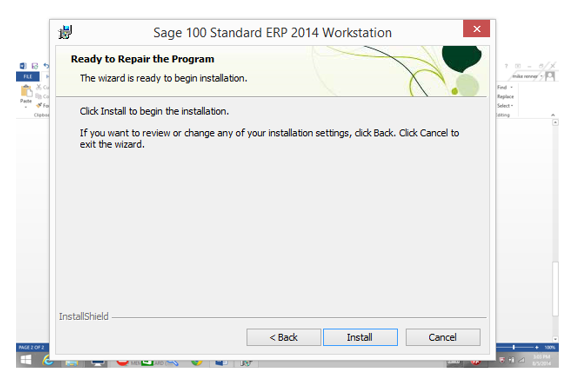
Task: Click Word's ribbon display options icon
Action: pyautogui.click(x=518, y=66)
